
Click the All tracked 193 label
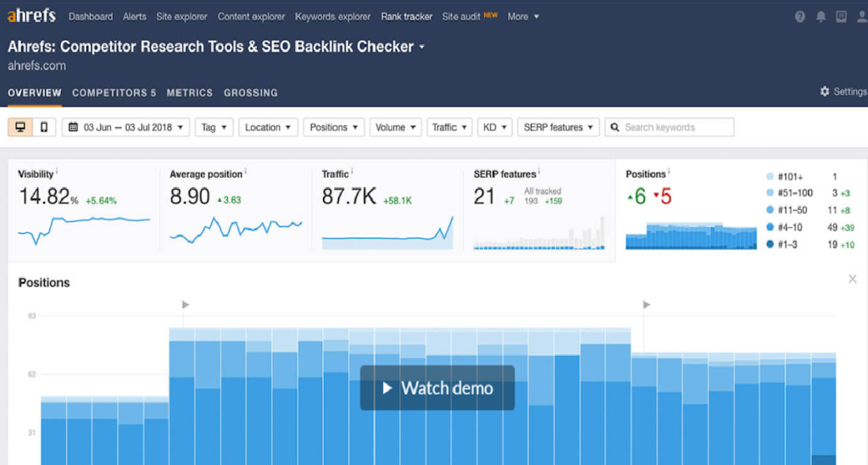pos(542,196)
